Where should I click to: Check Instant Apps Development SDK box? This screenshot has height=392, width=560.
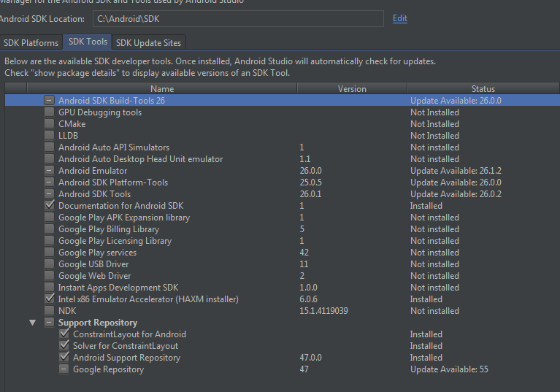50,288
